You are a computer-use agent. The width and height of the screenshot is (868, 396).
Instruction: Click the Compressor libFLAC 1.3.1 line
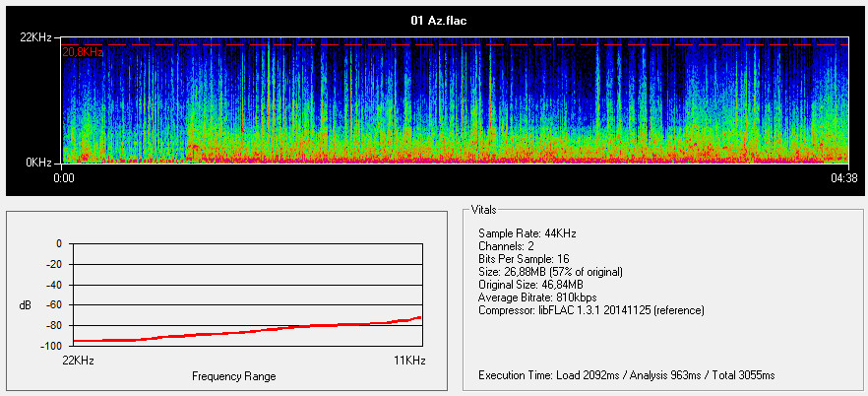[x=591, y=309]
